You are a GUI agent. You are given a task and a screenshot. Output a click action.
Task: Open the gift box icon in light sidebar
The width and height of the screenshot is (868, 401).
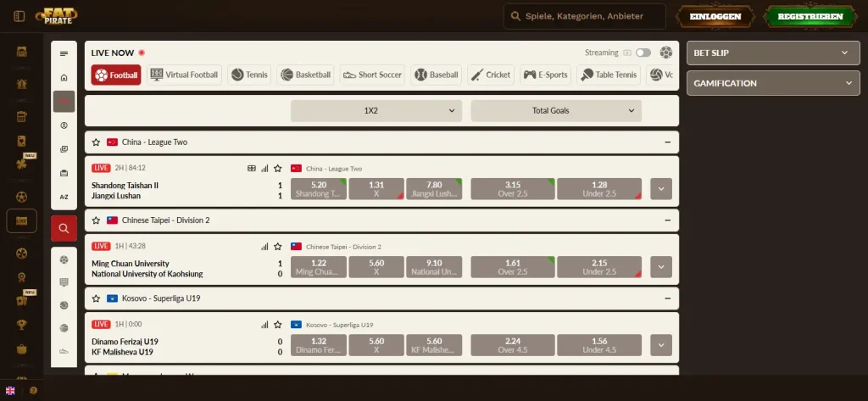point(64,173)
